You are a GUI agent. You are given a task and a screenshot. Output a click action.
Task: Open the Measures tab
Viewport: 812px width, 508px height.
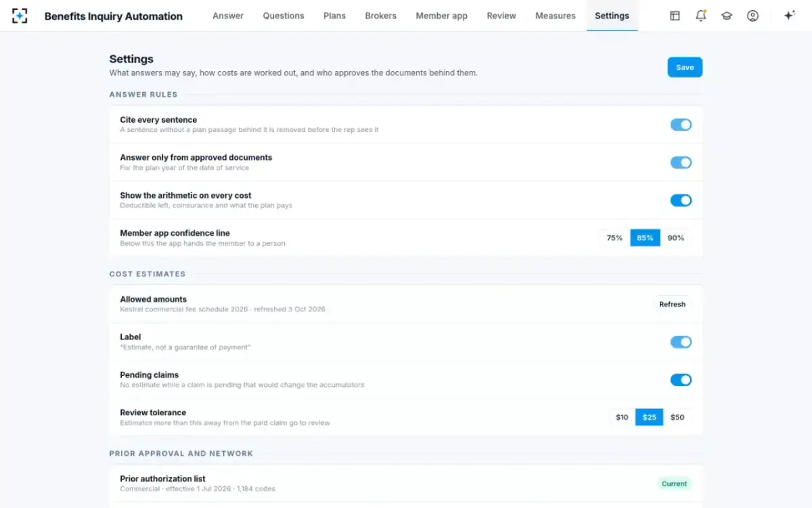click(555, 16)
